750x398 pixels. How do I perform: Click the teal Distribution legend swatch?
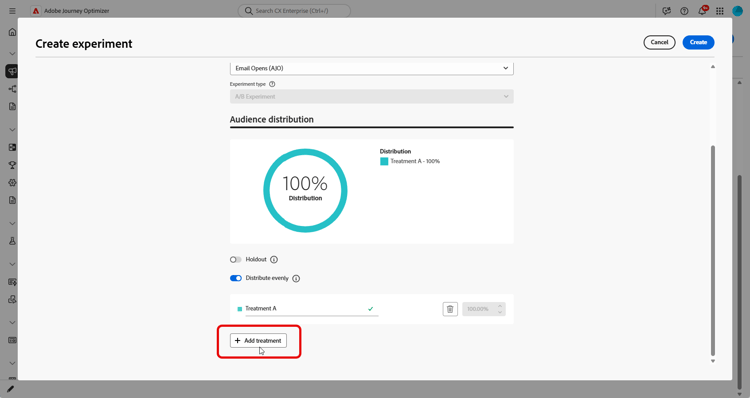pos(384,162)
